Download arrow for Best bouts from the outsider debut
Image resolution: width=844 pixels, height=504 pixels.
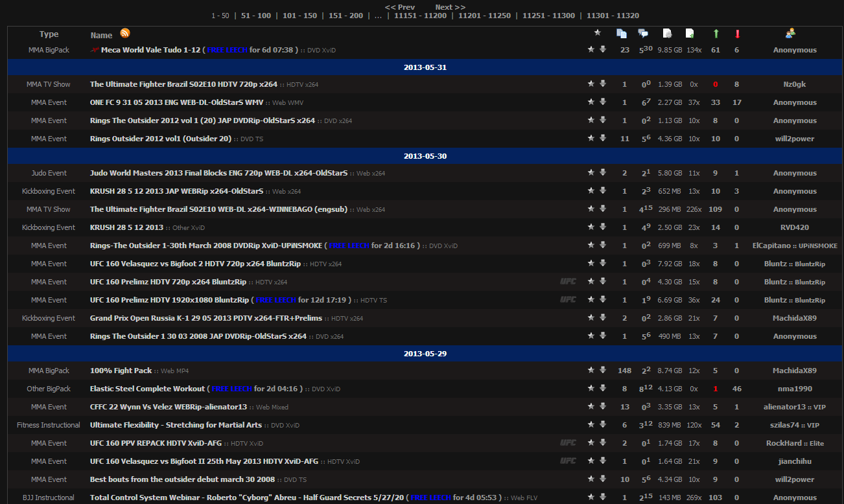click(603, 479)
